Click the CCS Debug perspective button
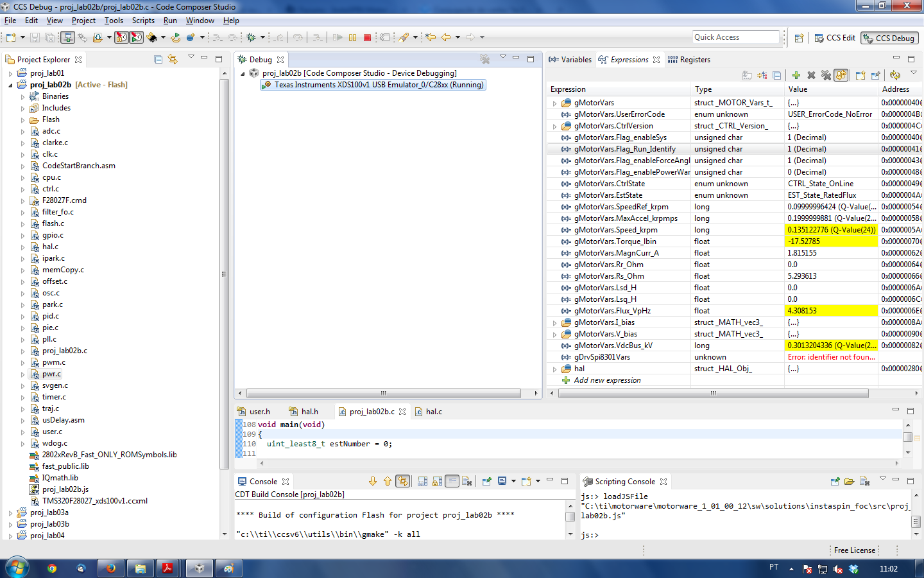 [x=889, y=38]
